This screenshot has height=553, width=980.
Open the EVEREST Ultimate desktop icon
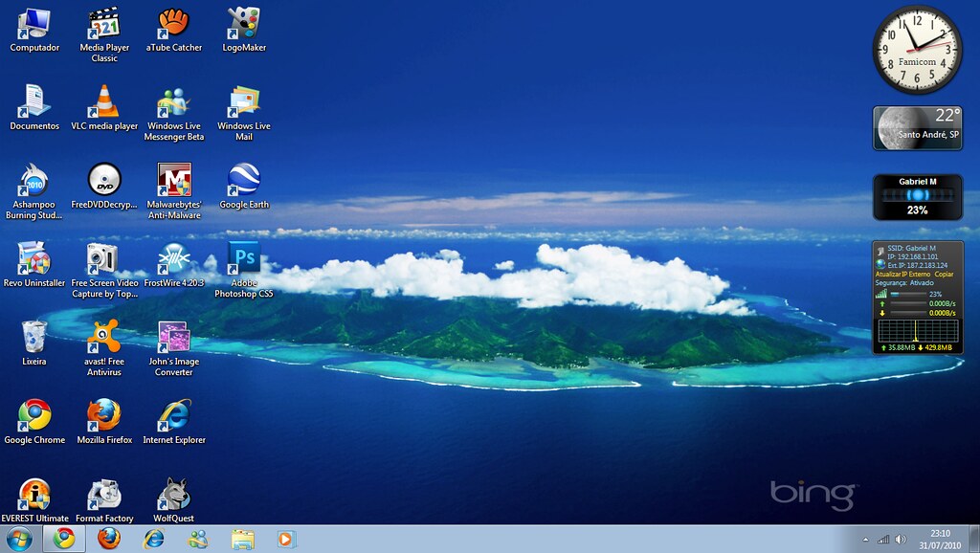coord(34,500)
